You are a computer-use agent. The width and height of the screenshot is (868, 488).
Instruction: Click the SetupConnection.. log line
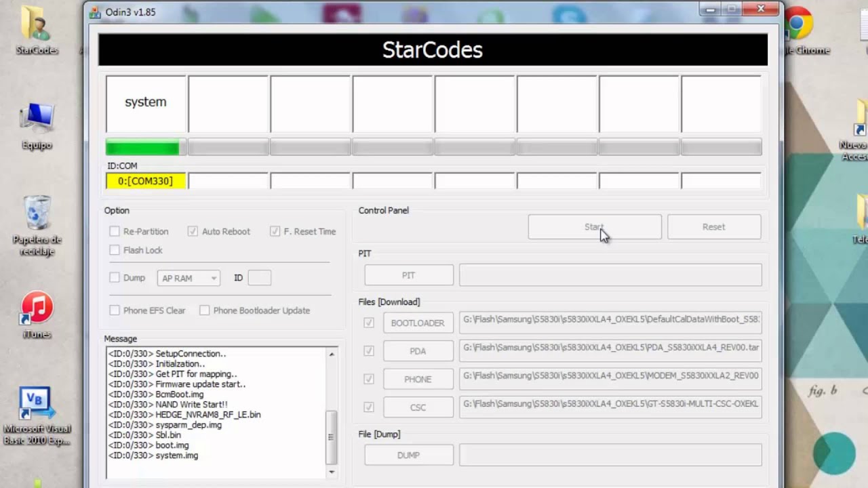(167, 354)
